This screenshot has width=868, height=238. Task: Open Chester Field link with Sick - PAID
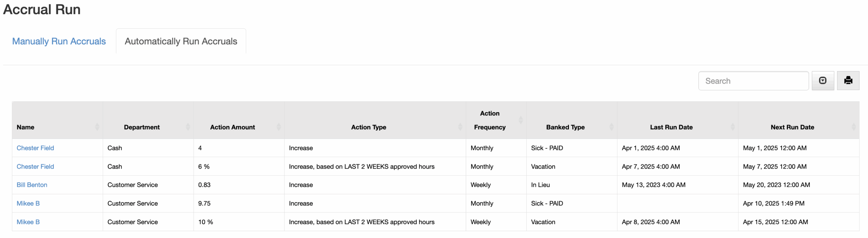(35, 148)
